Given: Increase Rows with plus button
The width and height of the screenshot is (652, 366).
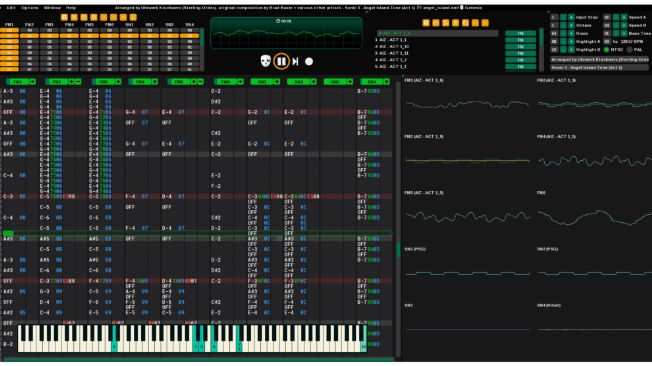Looking at the screenshot, I should 571,33.
